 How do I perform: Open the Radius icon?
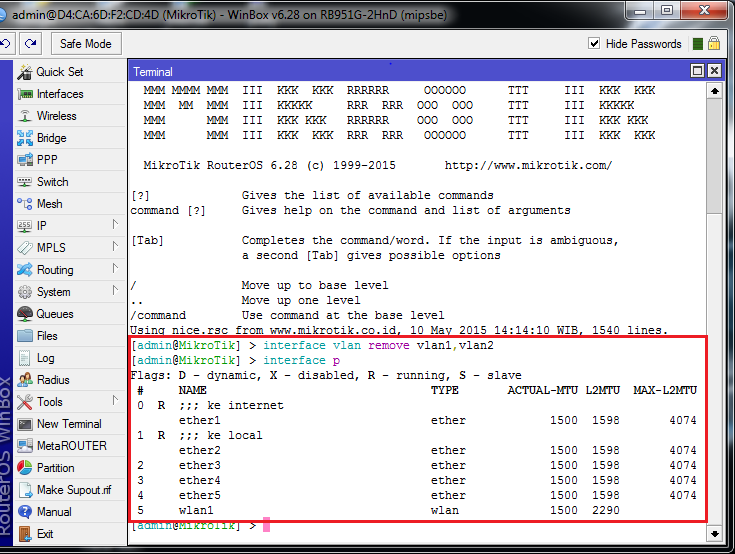pyautogui.click(x=24, y=380)
